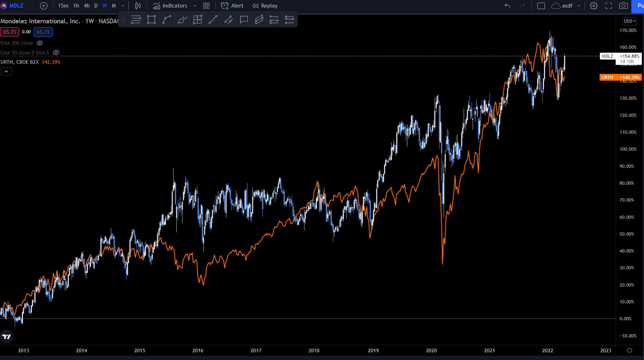Open the Indicators dialog
This screenshot has height=360, width=644.
point(170,6)
